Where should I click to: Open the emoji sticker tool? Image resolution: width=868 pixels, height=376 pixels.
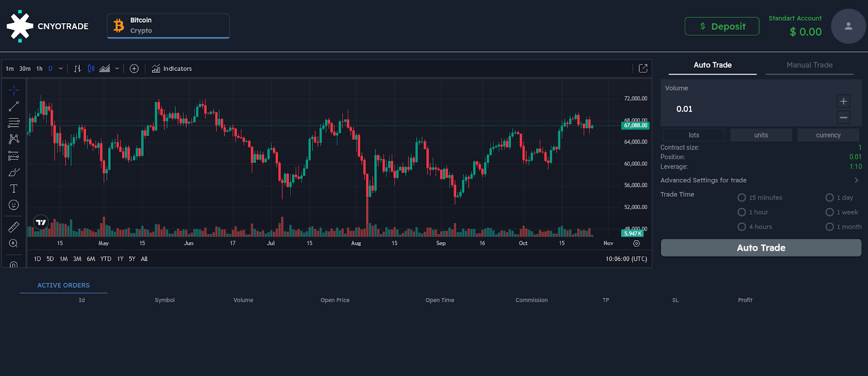pyautogui.click(x=14, y=205)
